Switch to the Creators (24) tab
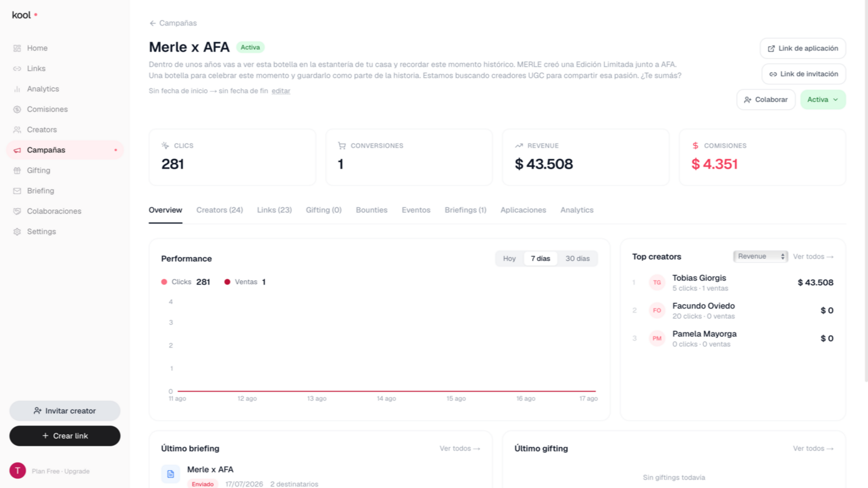Screen dimensions: 868x488 (x=220, y=210)
